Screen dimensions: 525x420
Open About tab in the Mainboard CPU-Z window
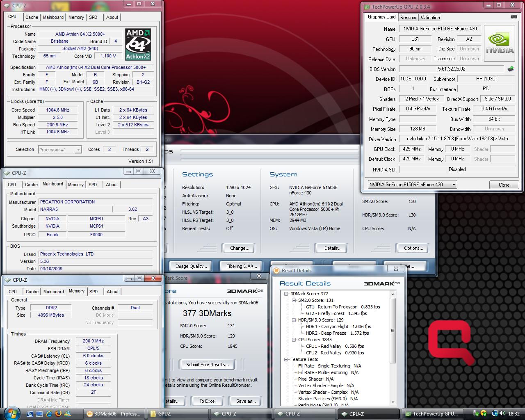[x=112, y=185]
